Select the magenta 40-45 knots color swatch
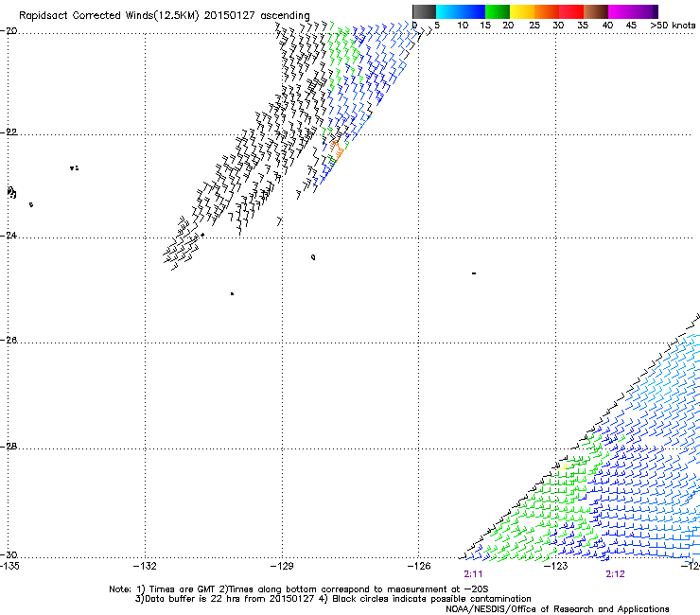Viewport: 700px width, 615px height. tap(621, 11)
